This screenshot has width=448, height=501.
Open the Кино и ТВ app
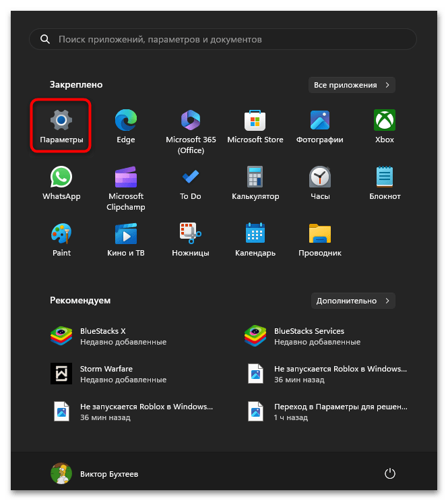[x=126, y=239]
